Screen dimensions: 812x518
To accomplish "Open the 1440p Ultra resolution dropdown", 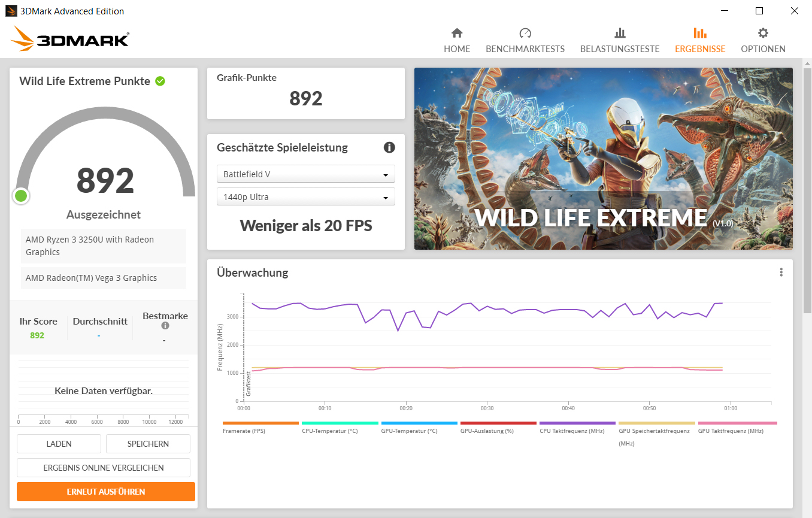I will (306, 197).
